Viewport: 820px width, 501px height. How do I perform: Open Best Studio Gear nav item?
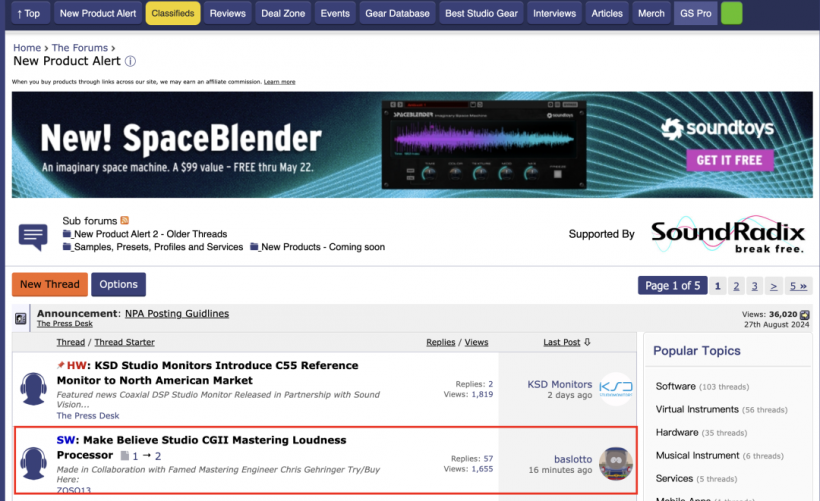(481, 13)
